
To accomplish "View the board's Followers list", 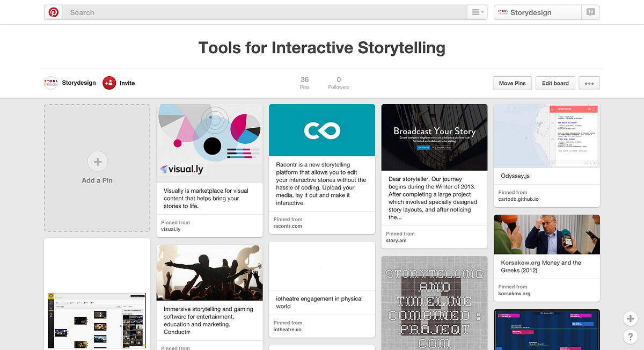I will pyautogui.click(x=338, y=82).
